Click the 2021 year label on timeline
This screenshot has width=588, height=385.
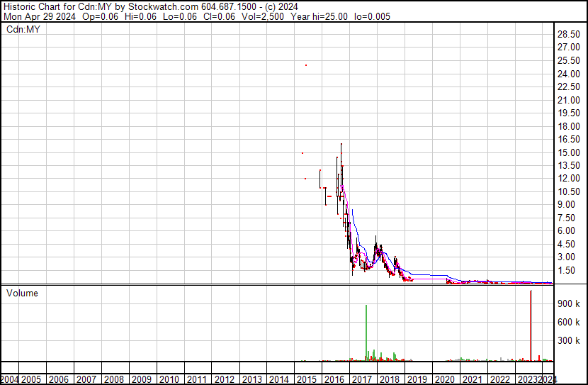point(472,379)
